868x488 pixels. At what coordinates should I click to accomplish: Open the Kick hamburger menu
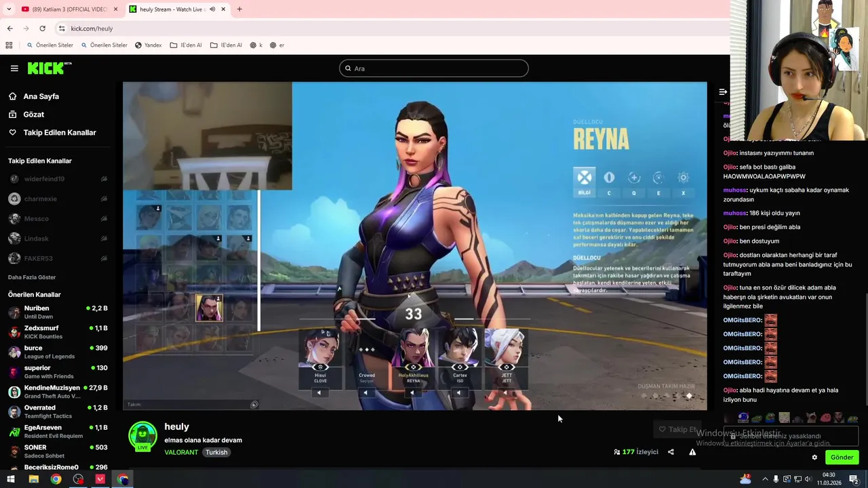tap(14, 68)
